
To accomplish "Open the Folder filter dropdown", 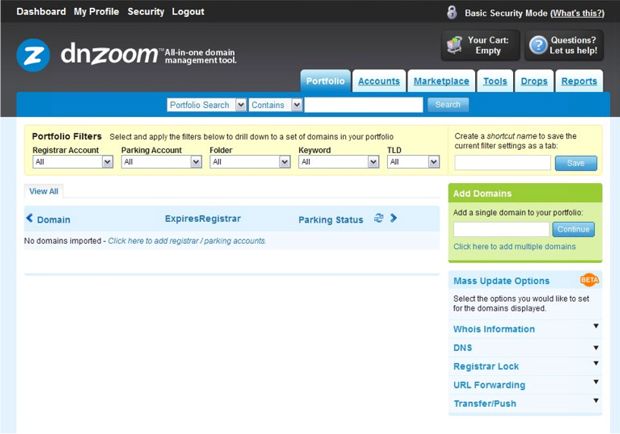I will (250, 162).
